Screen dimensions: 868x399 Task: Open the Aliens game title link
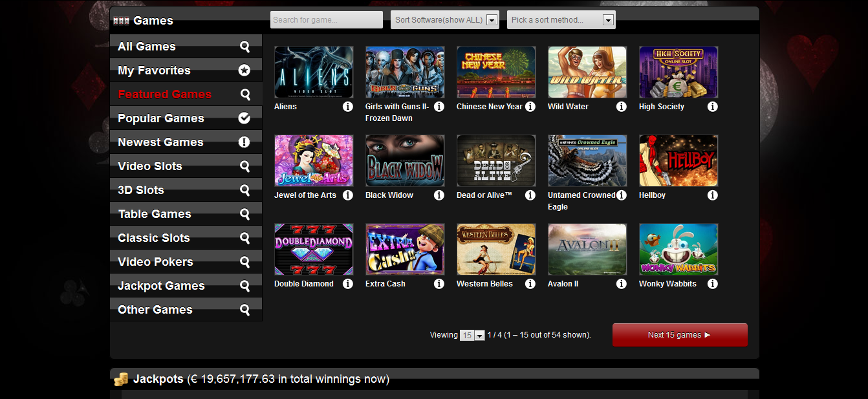(x=285, y=107)
